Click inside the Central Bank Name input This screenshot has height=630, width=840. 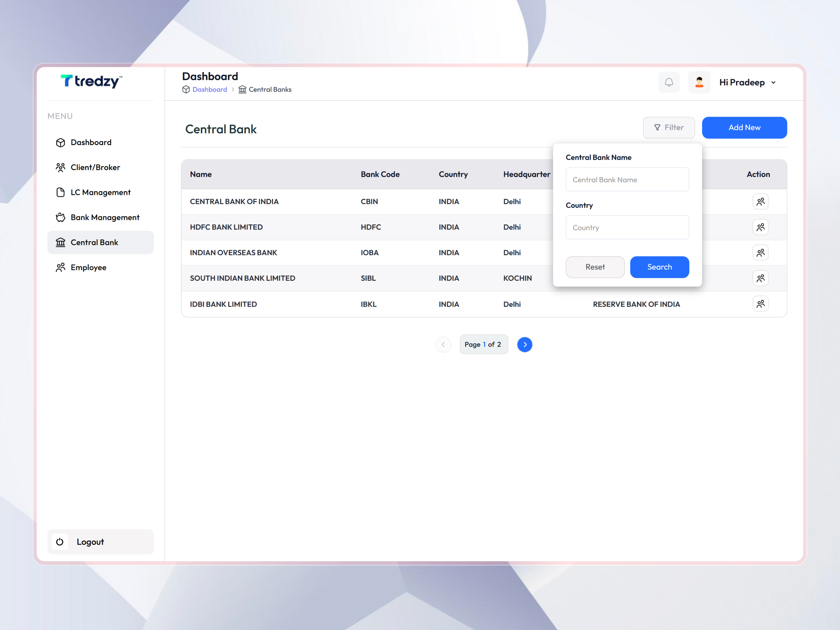(627, 179)
